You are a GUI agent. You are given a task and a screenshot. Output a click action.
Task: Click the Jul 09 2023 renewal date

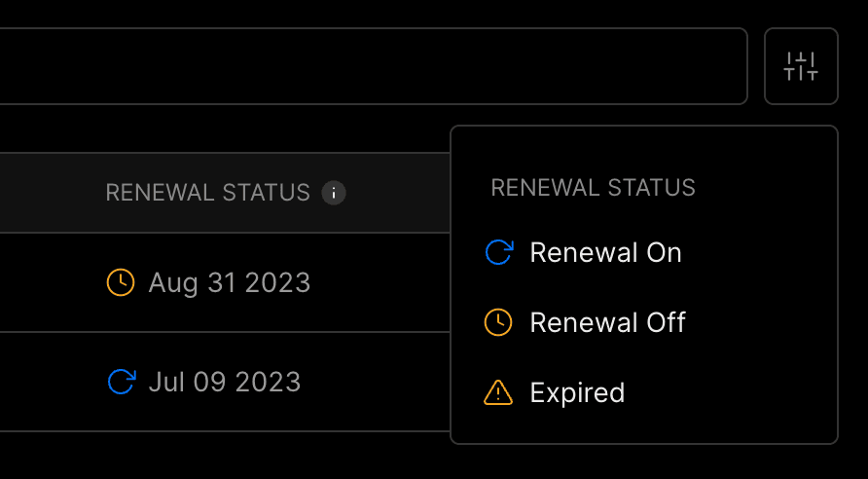pyautogui.click(x=224, y=381)
